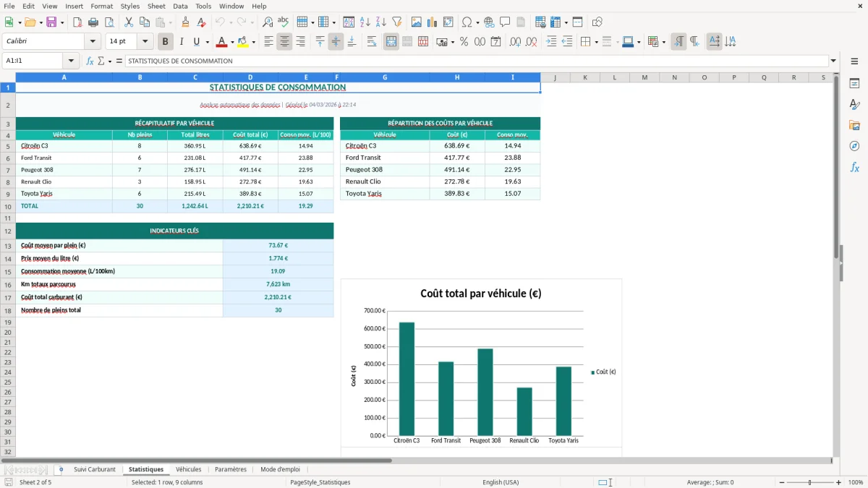Screen dimensions: 868x488
Task: Open sidebar Gallery icon
Action: click(854, 126)
